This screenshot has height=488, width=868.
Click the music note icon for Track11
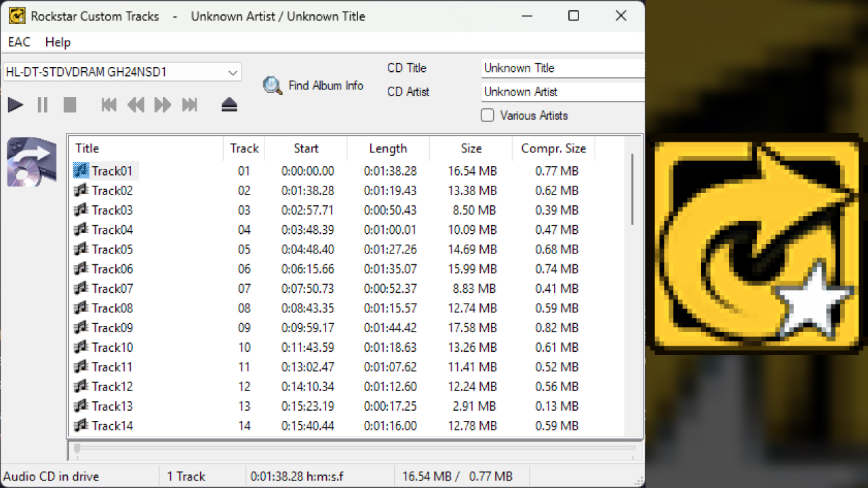(x=81, y=367)
